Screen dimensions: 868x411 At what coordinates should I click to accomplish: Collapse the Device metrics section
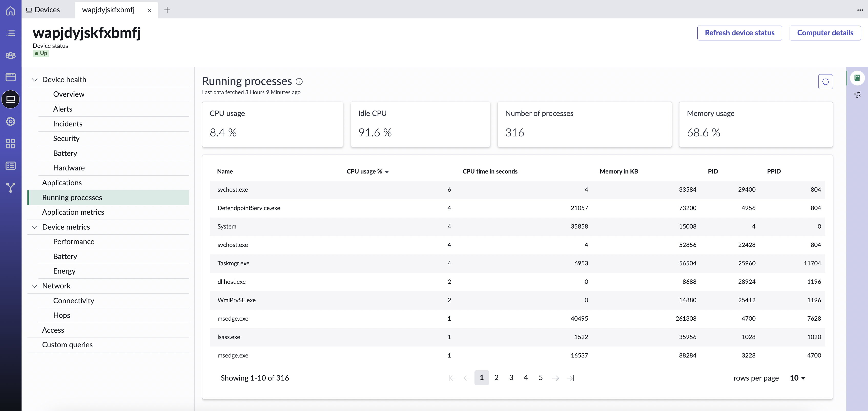tap(35, 227)
